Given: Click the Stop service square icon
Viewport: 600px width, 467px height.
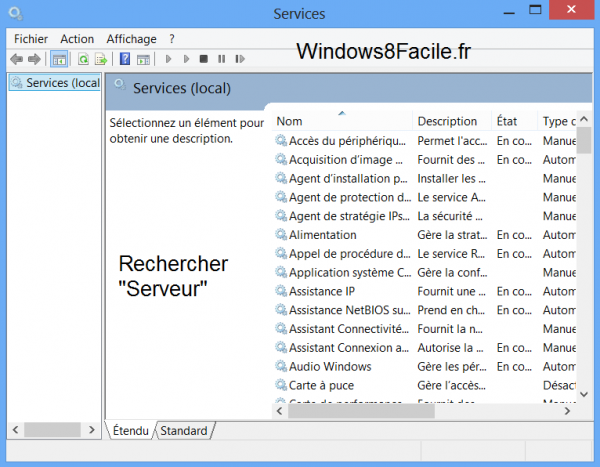Looking at the screenshot, I should click(x=204, y=59).
